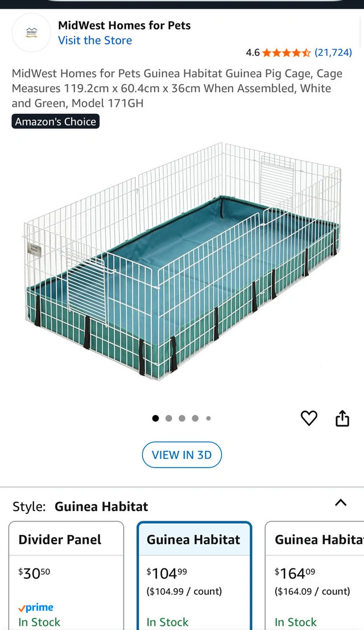
Task: Jump to the second image dot
Action: click(x=168, y=418)
